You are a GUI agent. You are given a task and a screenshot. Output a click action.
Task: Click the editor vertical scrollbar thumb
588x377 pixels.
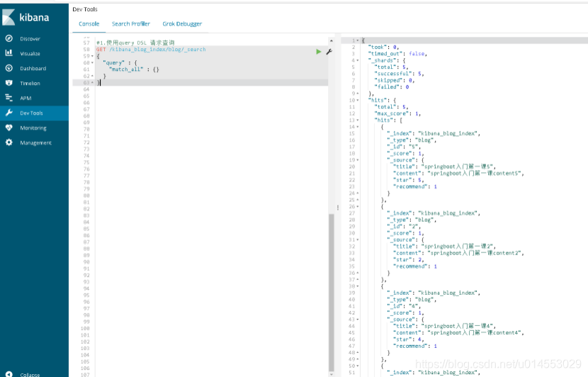tap(331, 292)
